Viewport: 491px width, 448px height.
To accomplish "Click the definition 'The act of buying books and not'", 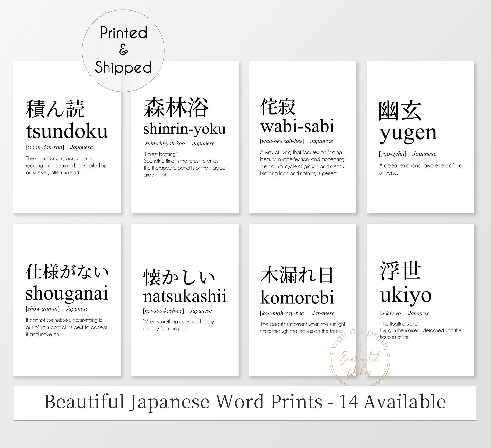I will pos(62,158).
